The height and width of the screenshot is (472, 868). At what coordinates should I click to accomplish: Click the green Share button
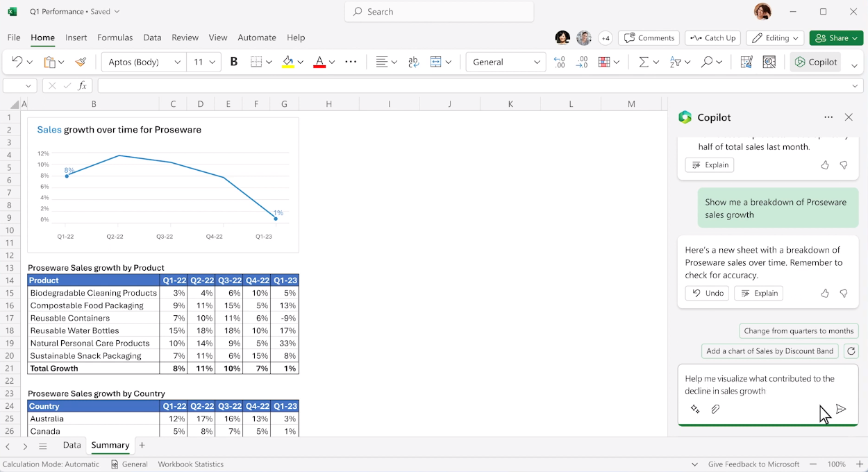pos(837,38)
